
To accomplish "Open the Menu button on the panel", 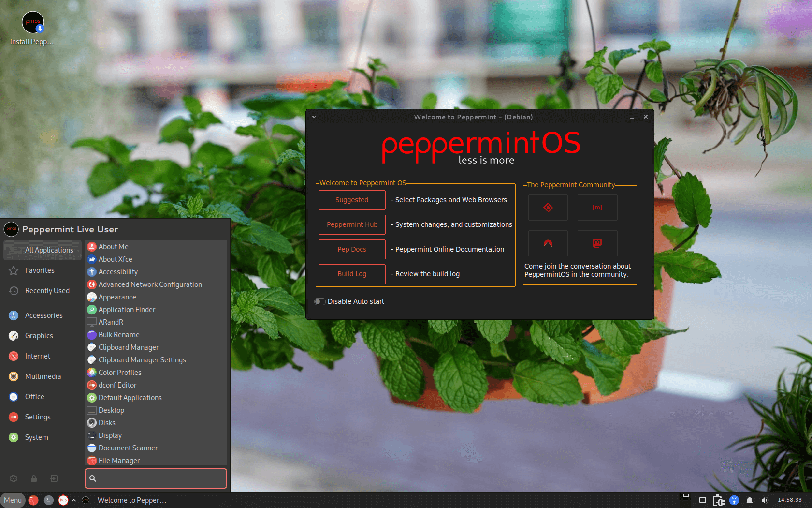I will click(13, 500).
